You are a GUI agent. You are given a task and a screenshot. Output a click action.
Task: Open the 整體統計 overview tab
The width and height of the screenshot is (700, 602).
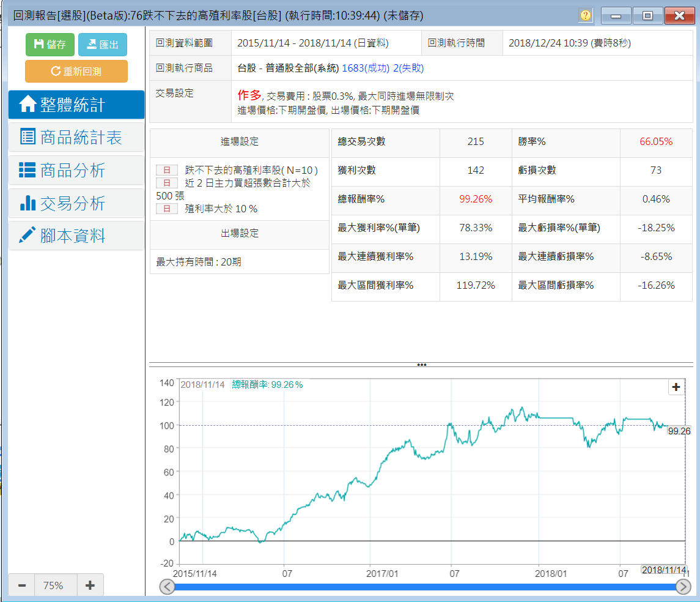pyautogui.click(x=76, y=105)
